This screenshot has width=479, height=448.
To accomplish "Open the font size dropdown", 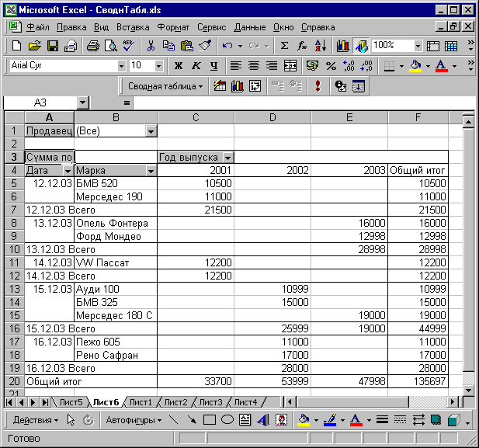I will click(158, 66).
